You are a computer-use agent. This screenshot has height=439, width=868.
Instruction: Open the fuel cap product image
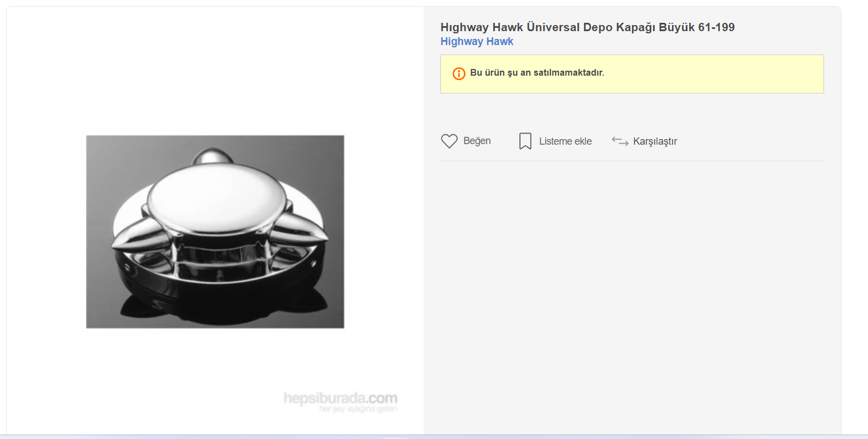[x=215, y=231]
